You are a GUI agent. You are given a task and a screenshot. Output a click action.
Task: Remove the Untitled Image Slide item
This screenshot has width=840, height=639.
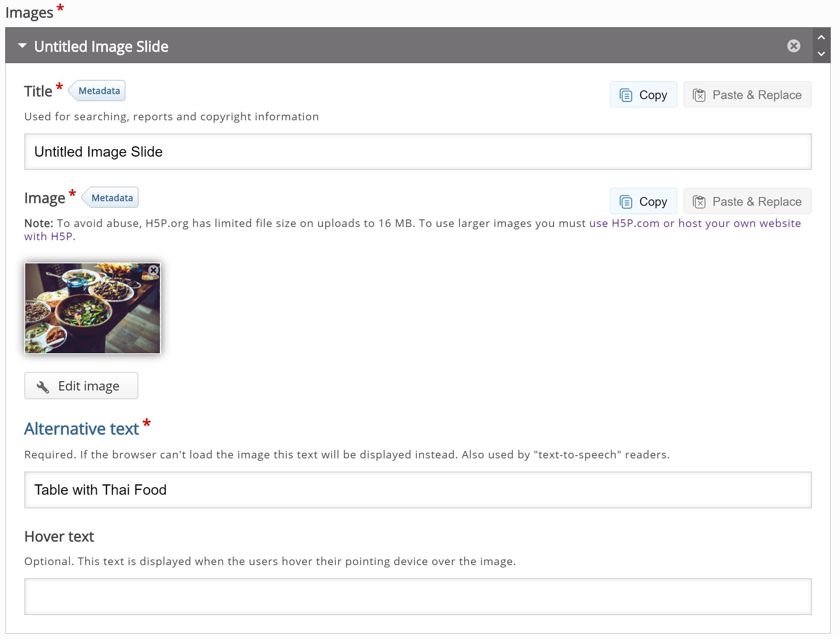[794, 46]
